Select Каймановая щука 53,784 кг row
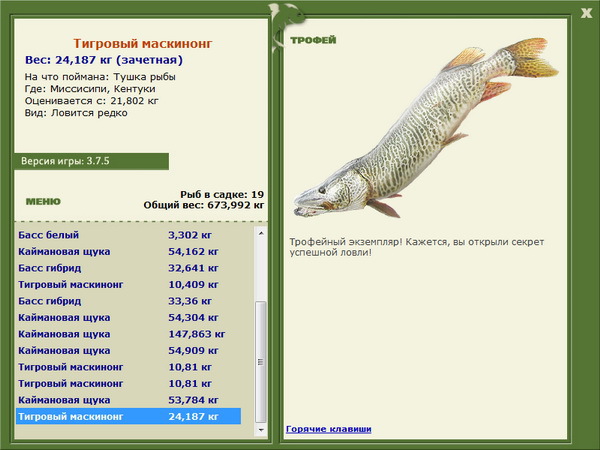This screenshot has width=600, height=450. [129, 400]
